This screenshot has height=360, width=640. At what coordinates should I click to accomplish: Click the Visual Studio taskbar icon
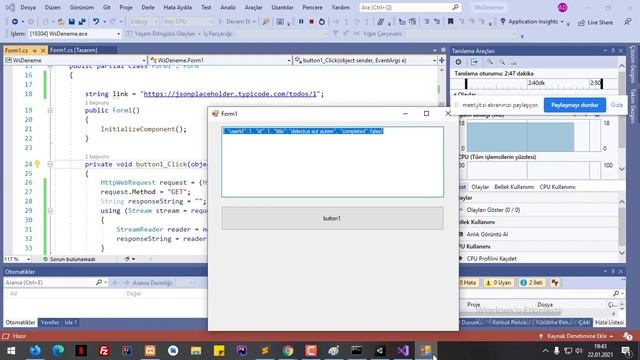pos(402,351)
